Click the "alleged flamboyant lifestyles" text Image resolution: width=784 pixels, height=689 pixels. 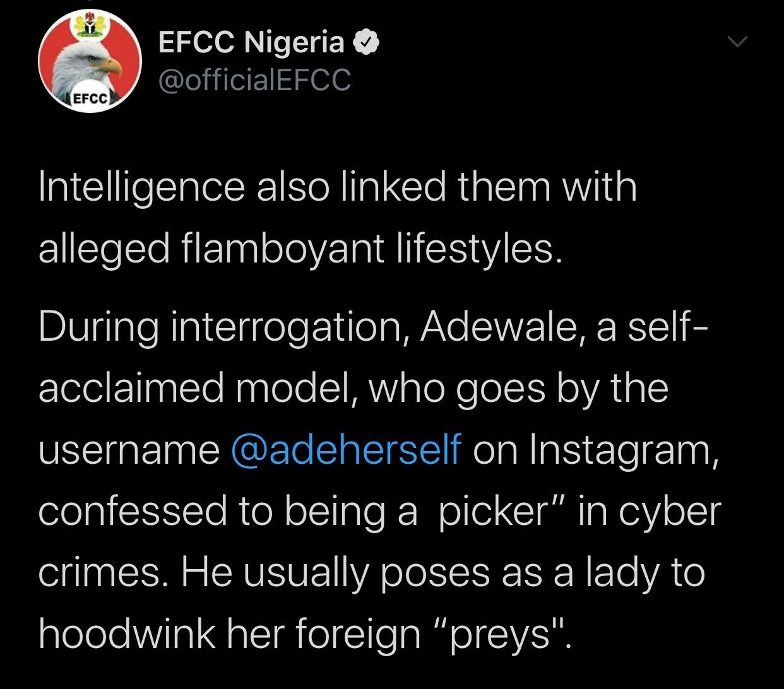point(299,249)
